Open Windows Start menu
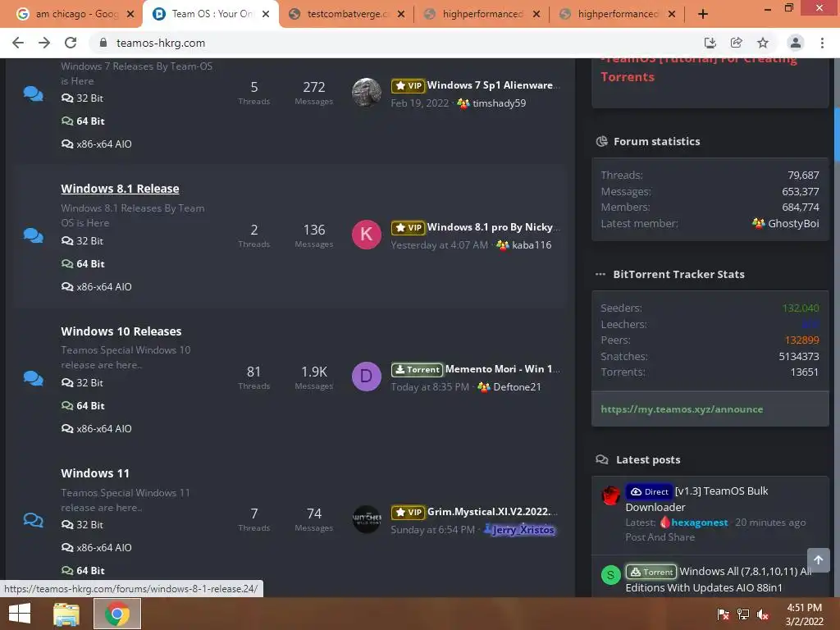This screenshot has height=630, width=840. pyautogui.click(x=20, y=614)
